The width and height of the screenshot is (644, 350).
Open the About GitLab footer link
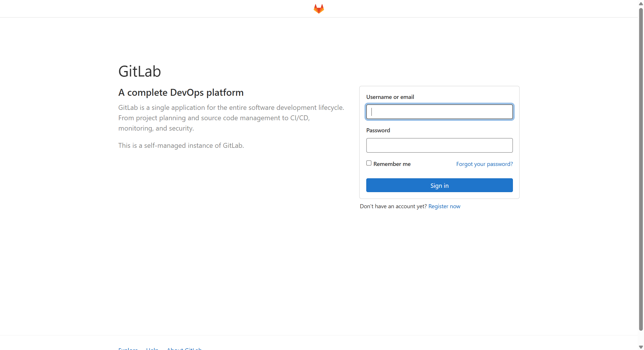(x=184, y=349)
